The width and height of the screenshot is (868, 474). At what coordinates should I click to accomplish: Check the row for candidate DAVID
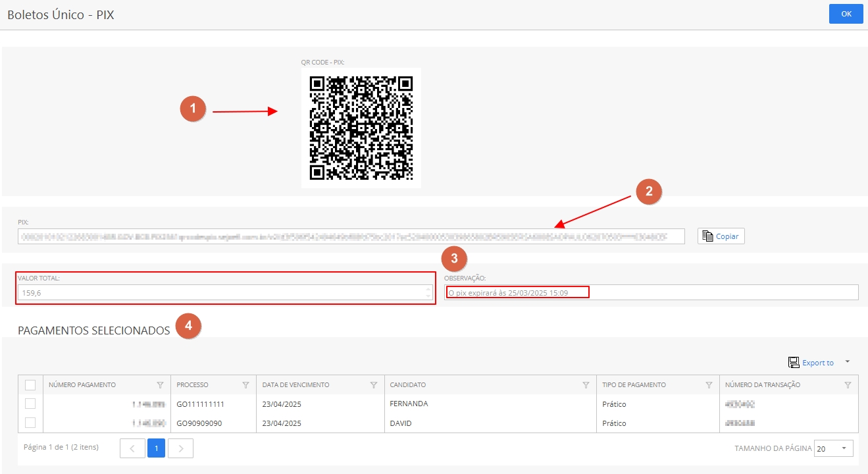pos(30,423)
